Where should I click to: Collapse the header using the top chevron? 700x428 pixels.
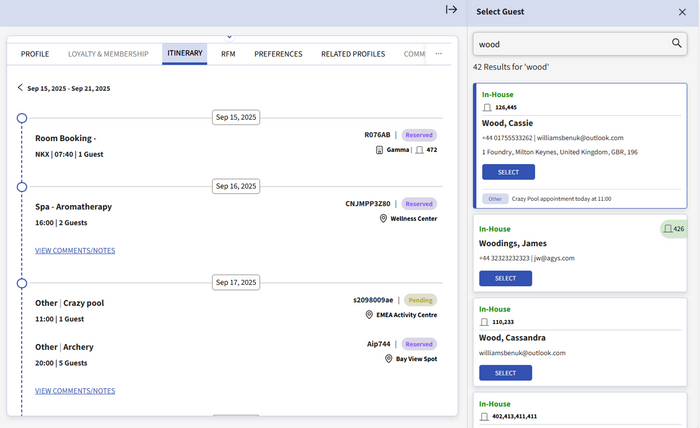coord(230,36)
